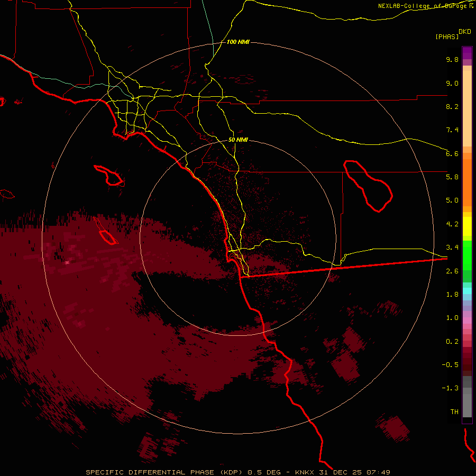Click the 9.8 color scale value

452,59
